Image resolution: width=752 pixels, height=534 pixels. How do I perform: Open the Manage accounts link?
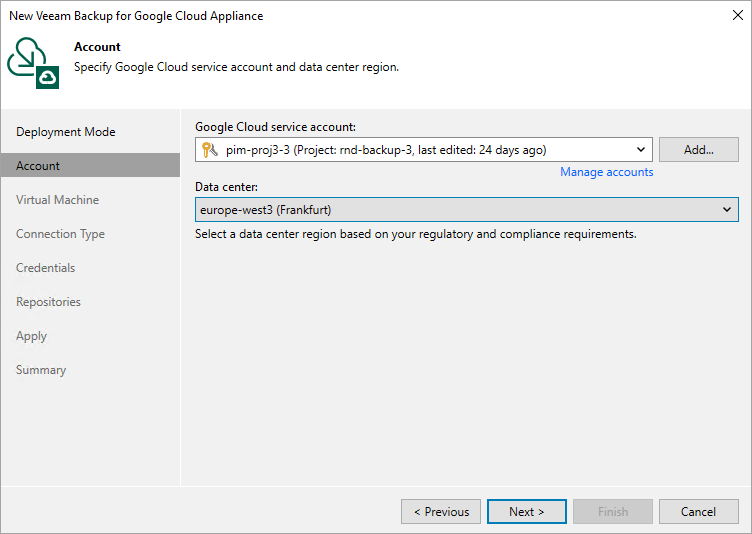coord(606,172)
